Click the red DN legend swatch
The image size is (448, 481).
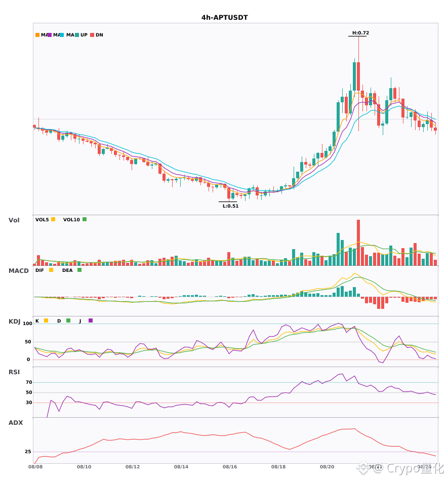(x=92, y=35)
